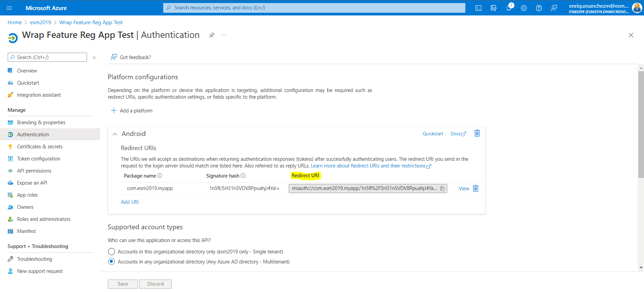Open Learn more about Redirect URIs link
The image size is (644, 292).
(371, 166)
